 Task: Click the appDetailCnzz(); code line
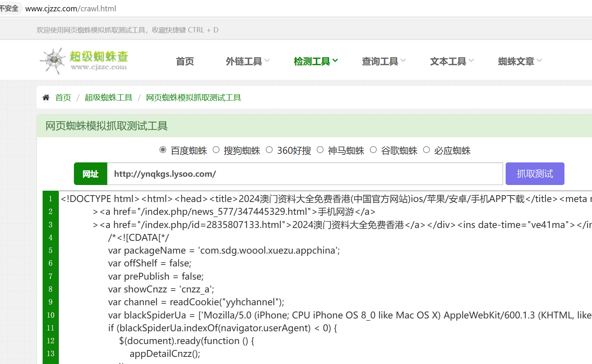(x=165, y=353)
